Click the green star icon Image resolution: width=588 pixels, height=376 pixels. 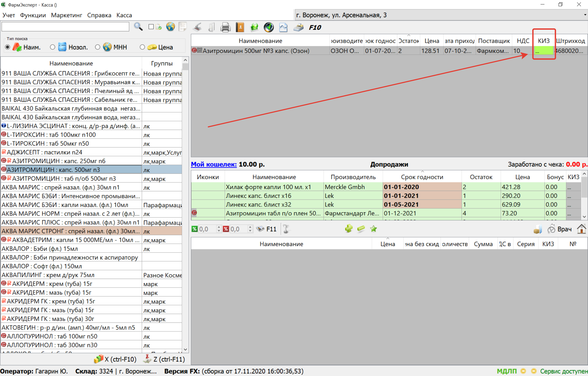click(x=373, y=229)
